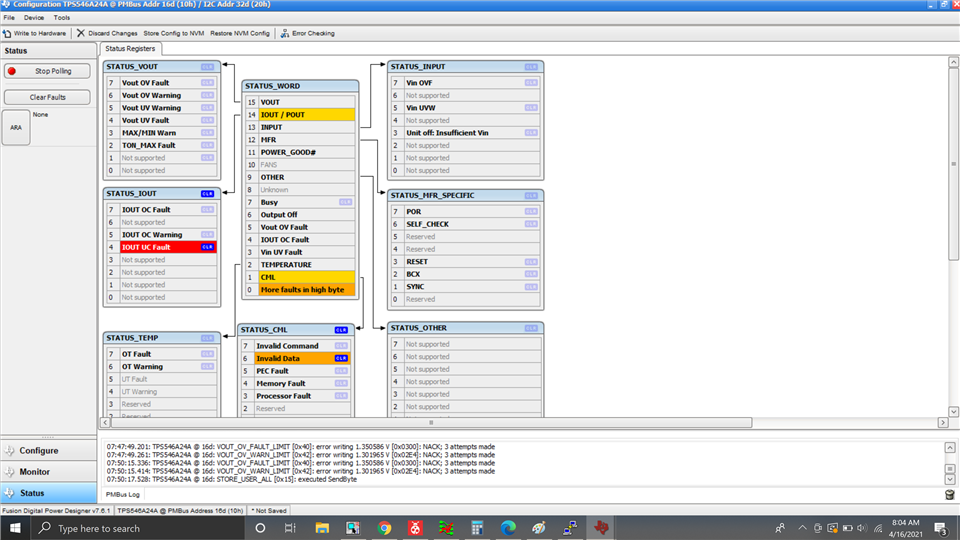Click scroll-right arrow of register pane
Image resolution: width=960 pixels, height=540 pixels.
coord(943,422)
